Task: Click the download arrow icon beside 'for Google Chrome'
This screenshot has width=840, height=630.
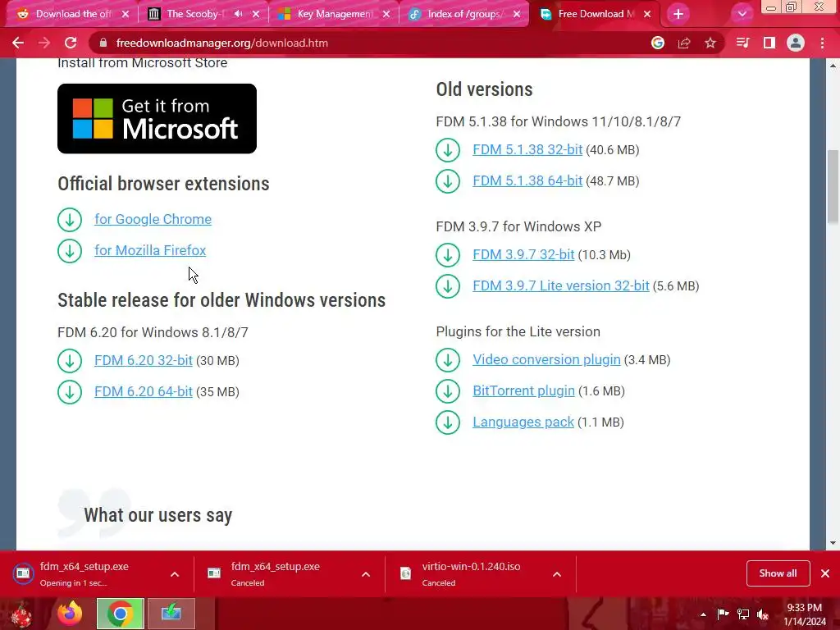Action: [70, 220]
